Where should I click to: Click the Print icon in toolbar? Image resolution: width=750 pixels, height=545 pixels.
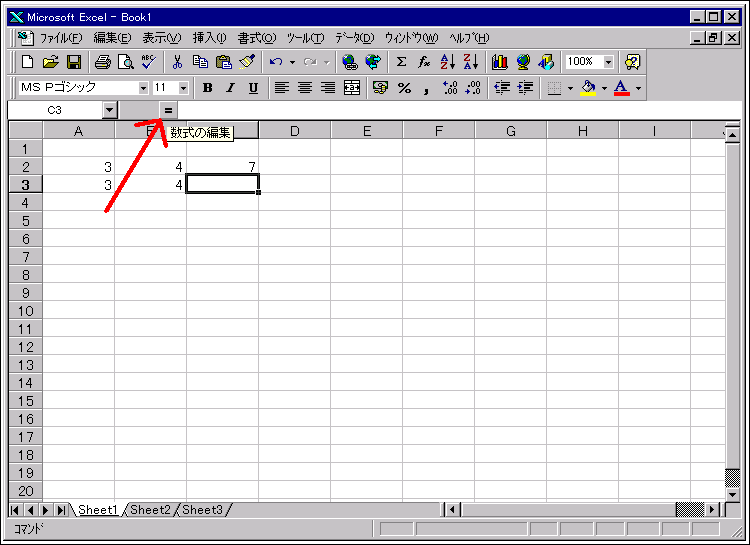coord(103,62)
